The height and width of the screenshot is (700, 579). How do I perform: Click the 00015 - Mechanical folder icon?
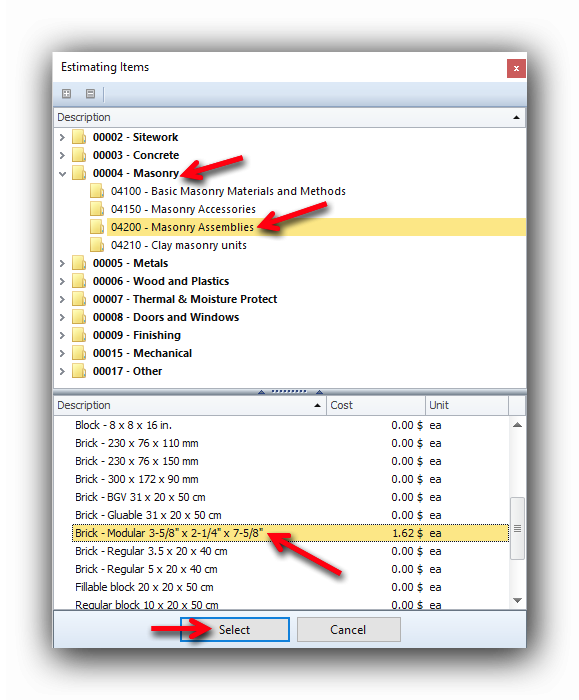79,353
